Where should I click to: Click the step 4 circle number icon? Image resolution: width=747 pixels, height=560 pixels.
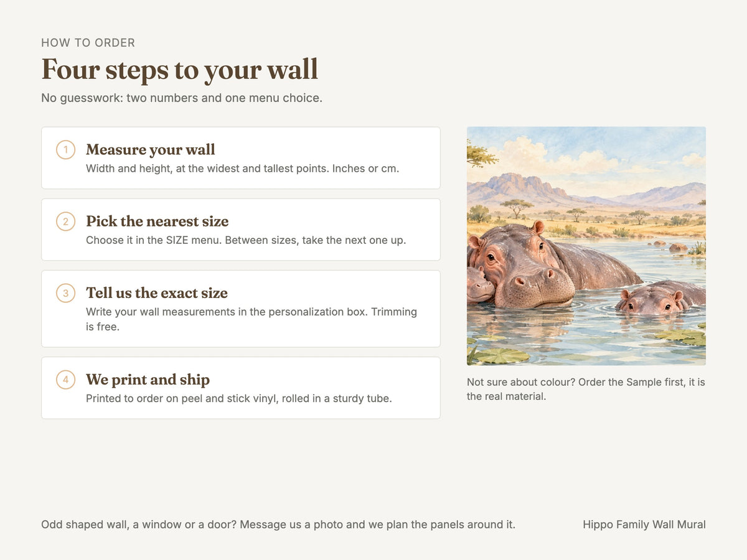tap(65, 380)
